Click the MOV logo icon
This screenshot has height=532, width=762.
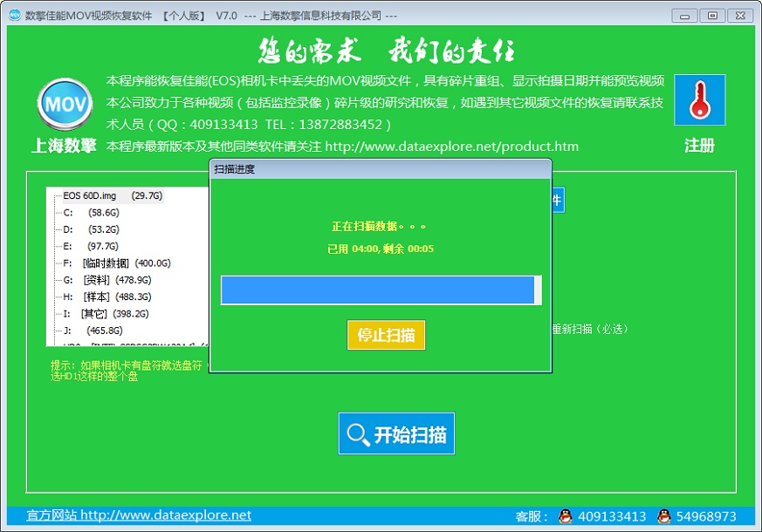click(x=65, y=105)
